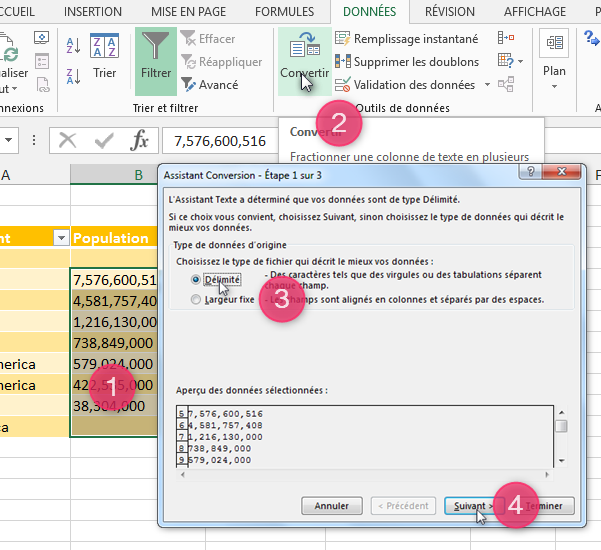Expand the Analyse de scénarios dropdown arrow
The height and width of the screenshot is (550, 601).
pyautogui.click(x=520, y=61)
